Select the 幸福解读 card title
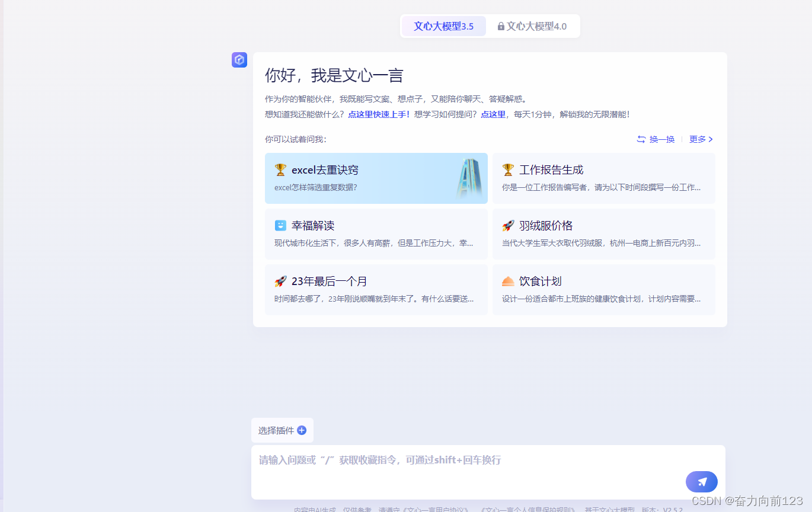The height and width of the screenshot is (512, 812). tap(313, 226)
